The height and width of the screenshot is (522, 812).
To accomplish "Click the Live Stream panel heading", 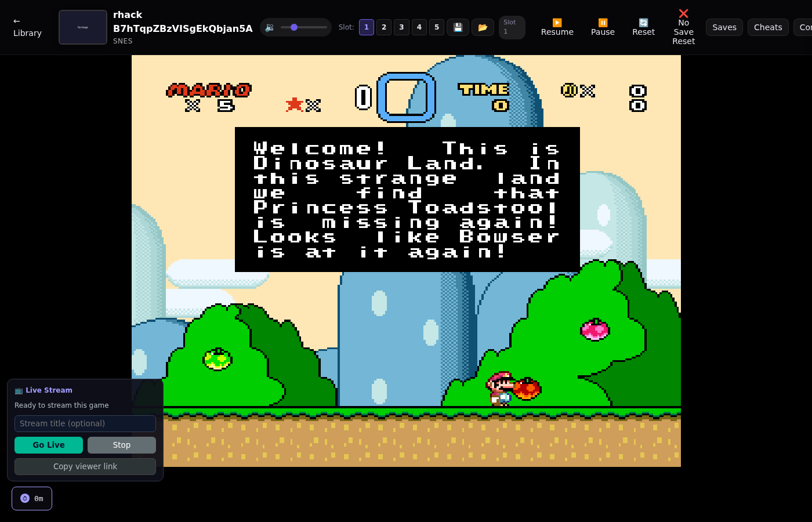I will click(43, 390).
